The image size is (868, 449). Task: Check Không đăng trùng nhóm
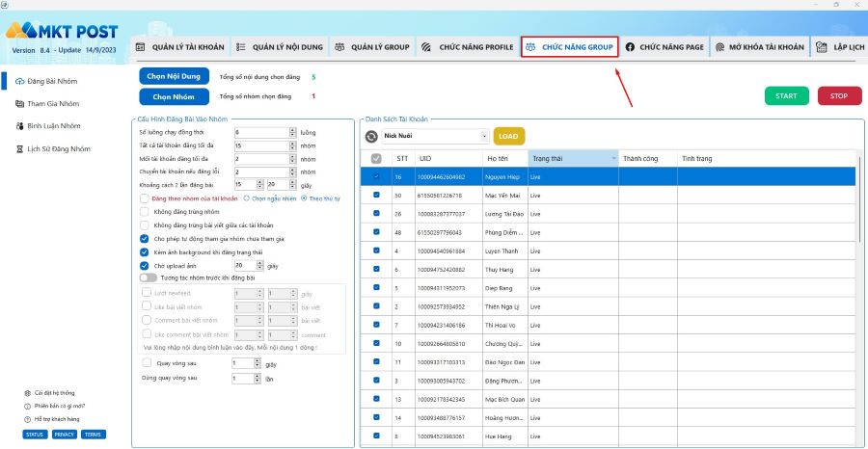144,212
